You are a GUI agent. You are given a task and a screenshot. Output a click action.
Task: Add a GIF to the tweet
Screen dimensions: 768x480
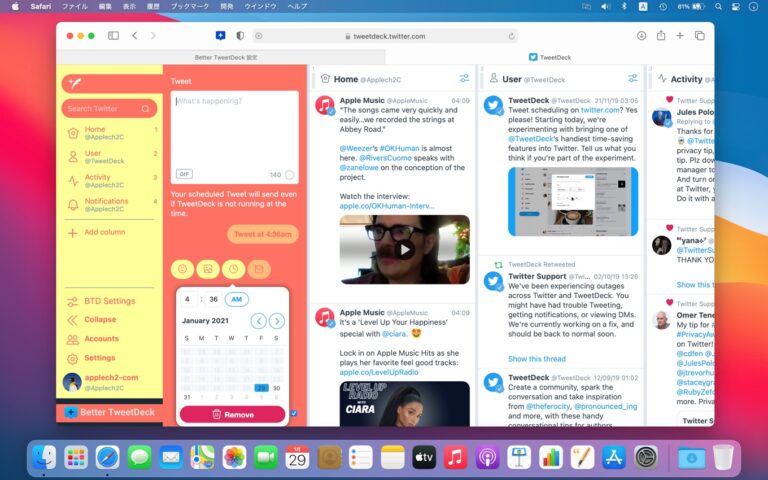pyautogui.click(x=184, y=174)
